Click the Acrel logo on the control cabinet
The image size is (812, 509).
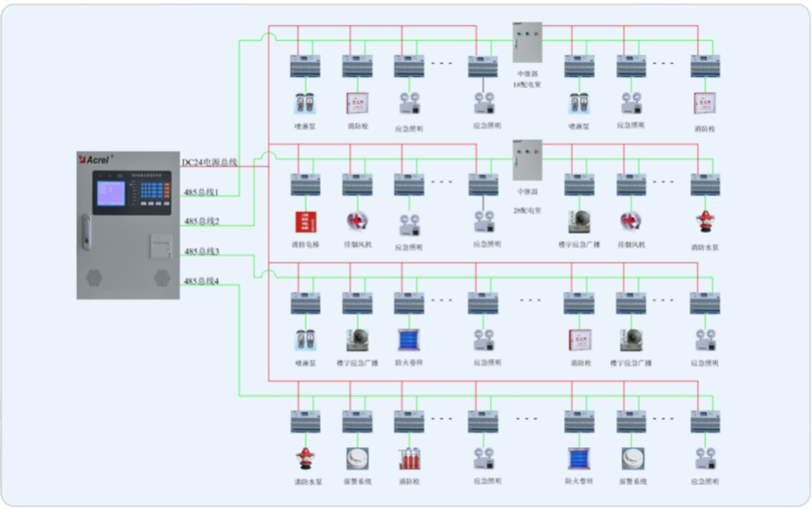click(x=97, y=159)
